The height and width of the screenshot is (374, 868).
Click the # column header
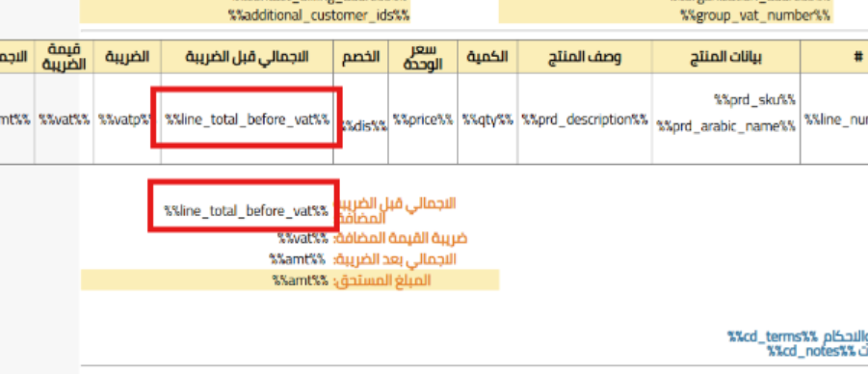858,57
